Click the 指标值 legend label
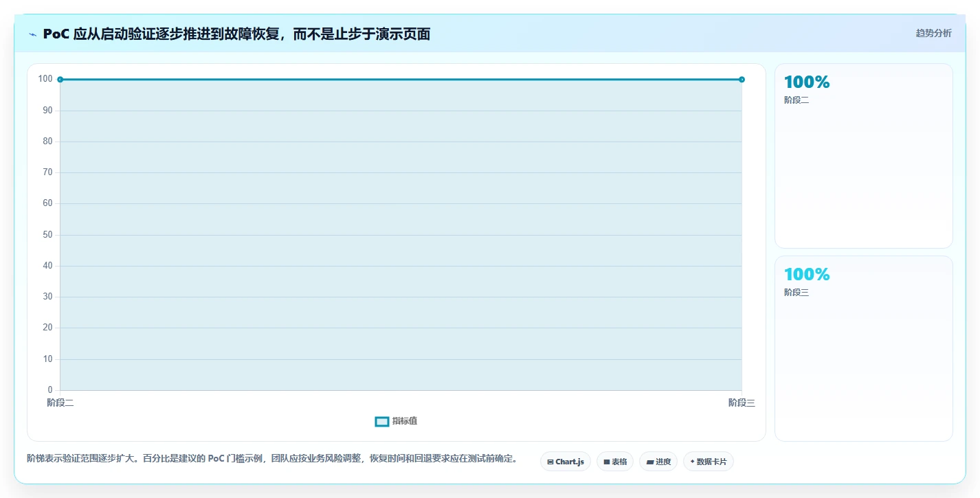This screenshot has height=498, width=980. (x=405, y=421)
